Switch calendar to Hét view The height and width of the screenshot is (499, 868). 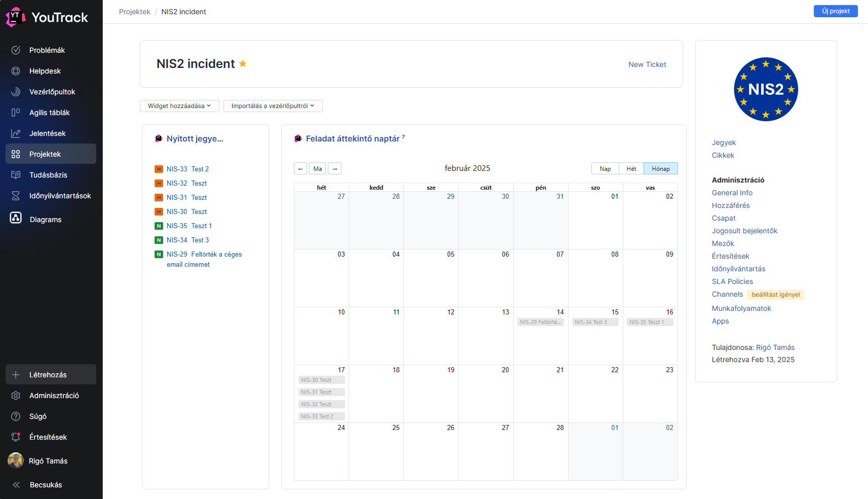click(x=631, y=169)
